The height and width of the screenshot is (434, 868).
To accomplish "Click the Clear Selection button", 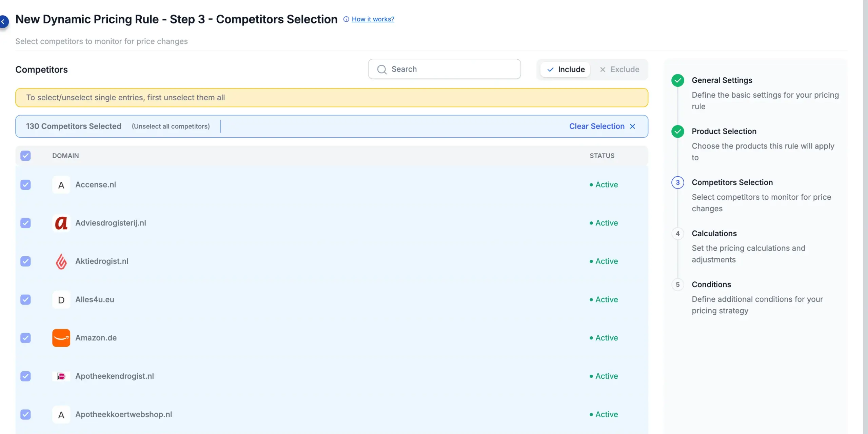I will (x=602, y=126).
